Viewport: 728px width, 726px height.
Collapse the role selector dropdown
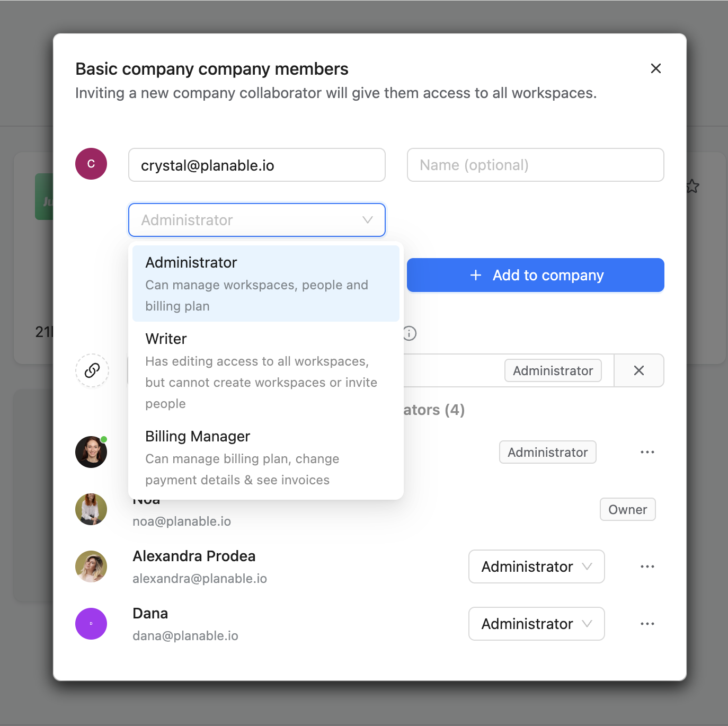click(x=367, y=220)
